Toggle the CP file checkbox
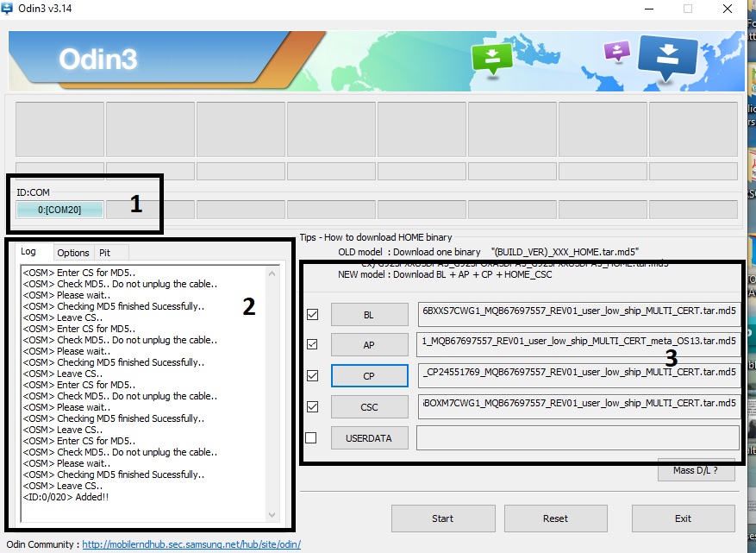Screen dimensions: 756x553 click(x=312, y=375)
